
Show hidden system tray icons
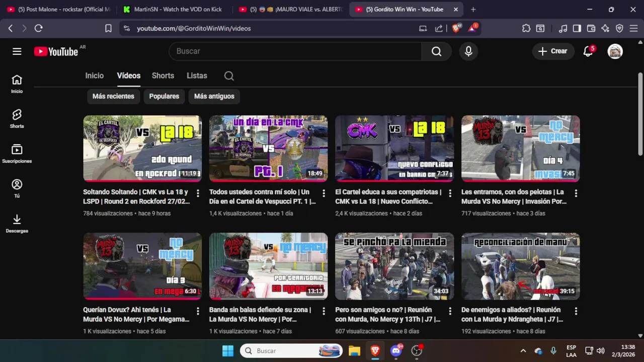(x=523, y=351)
